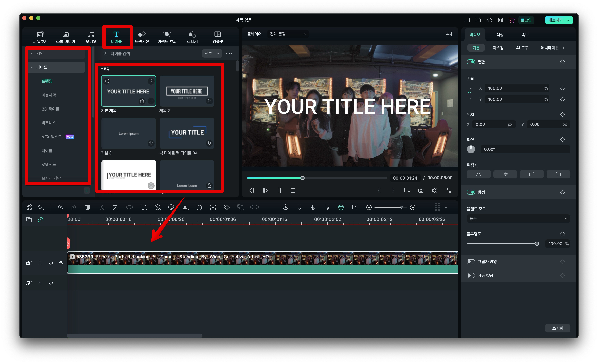Viewport: 598px width, 364px height.
Task: Click the 초기화 reset button
Action: point(557,328)
